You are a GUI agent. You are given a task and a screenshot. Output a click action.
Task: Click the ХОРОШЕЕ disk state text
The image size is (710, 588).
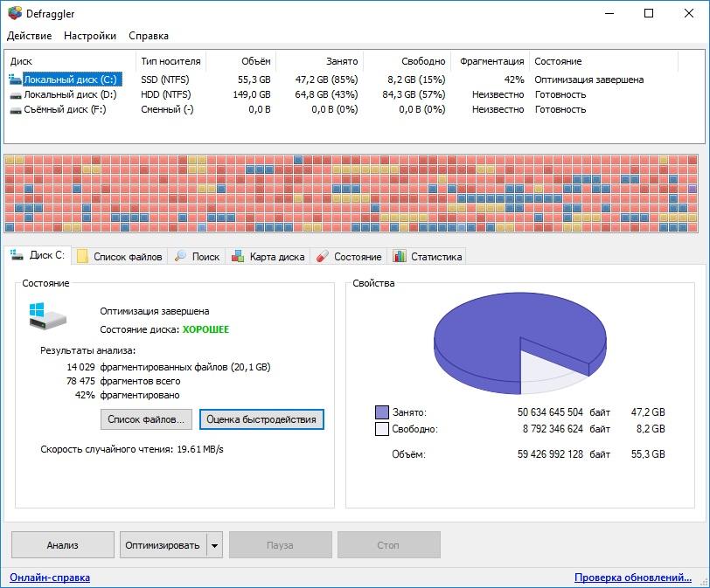point(205,329)
